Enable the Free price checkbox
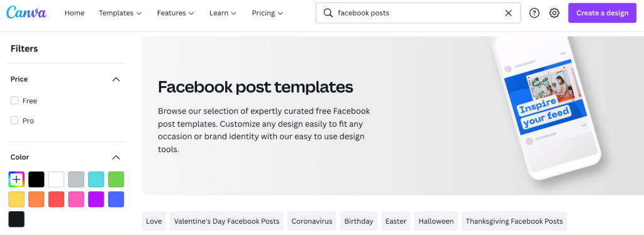Image resolution: width=644 pixels, height=235 pixels. click(x=14, y=101)
